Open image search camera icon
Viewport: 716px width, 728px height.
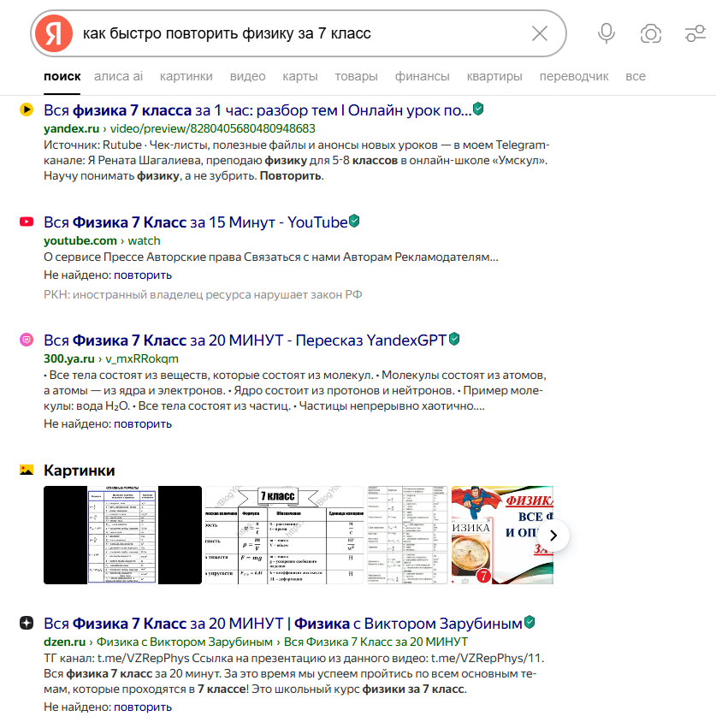click(651, 33)
